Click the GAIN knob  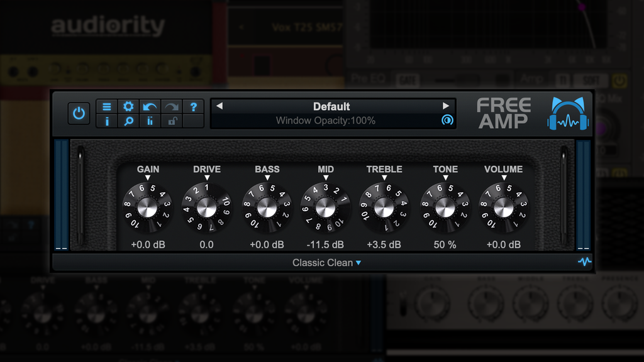(x=147, y=208)
